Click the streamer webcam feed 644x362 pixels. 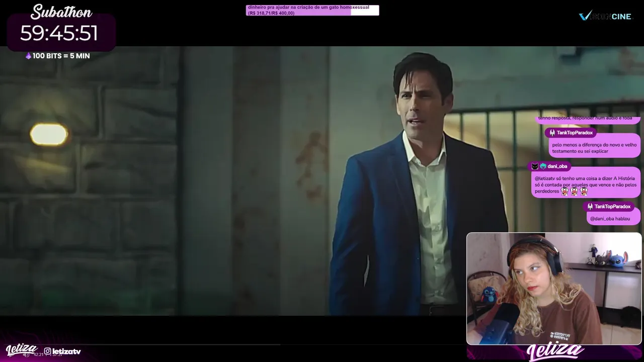pos(554,289)
